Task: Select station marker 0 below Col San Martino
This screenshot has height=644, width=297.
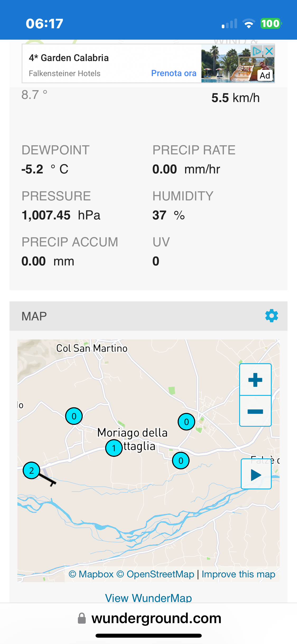Action: coord(74,416)
